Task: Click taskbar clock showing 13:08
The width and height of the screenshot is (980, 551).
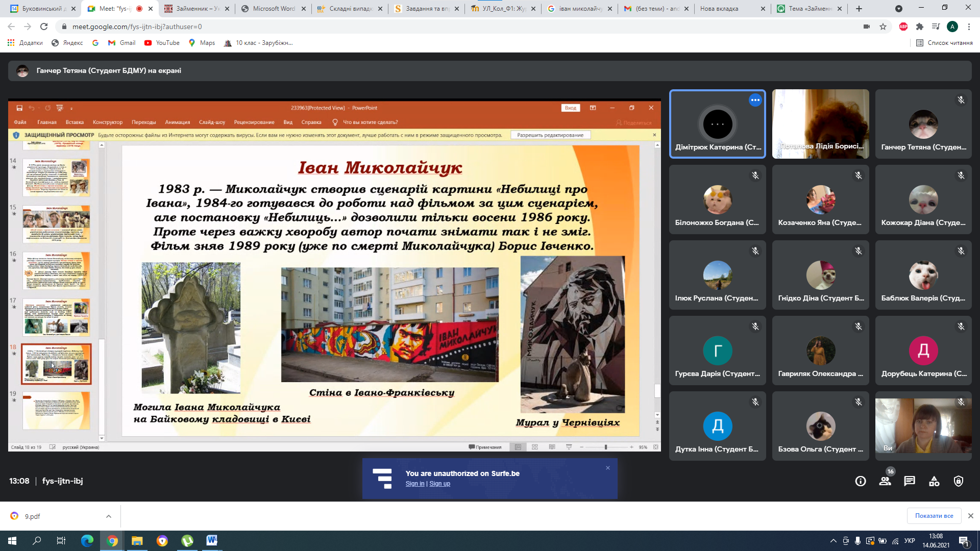Action: pos(936,541)
